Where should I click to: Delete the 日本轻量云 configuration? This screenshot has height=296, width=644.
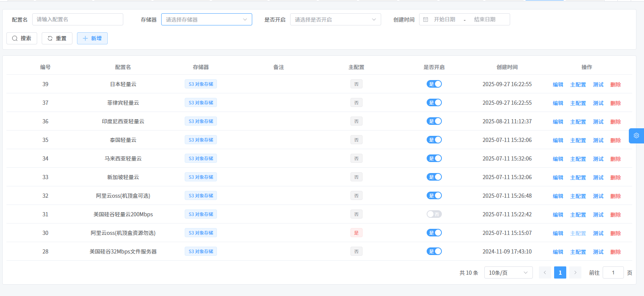[x=616, y=85]
